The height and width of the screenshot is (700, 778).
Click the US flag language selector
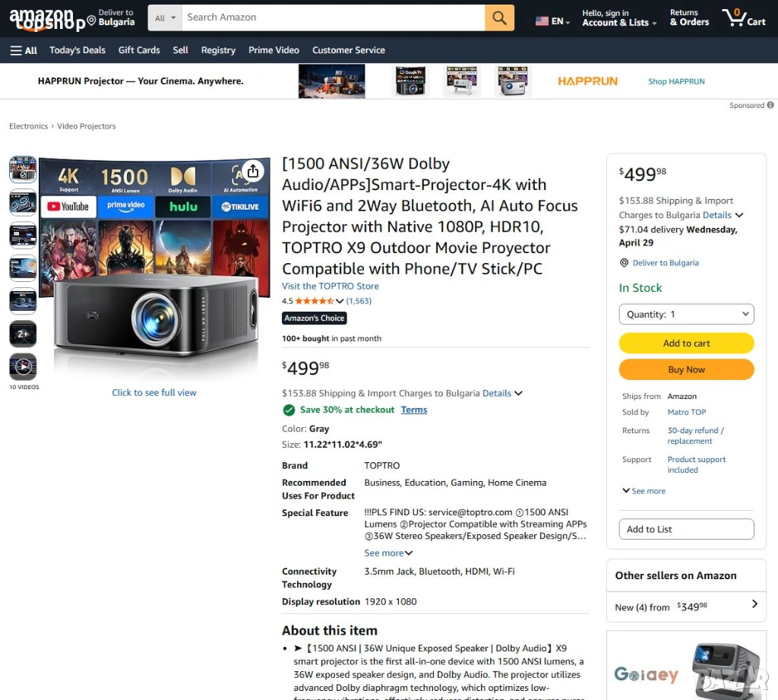click(552, 21)
